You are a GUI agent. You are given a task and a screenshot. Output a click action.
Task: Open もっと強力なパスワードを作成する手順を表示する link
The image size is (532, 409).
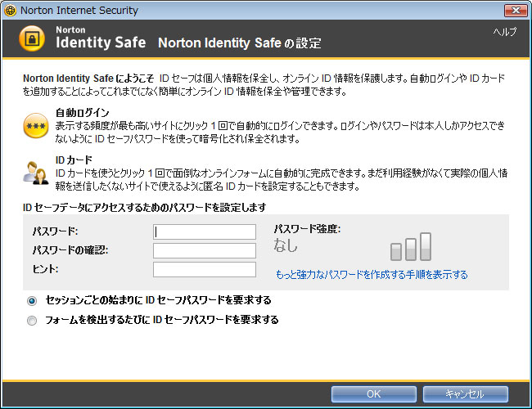pyautogui.click(x=372, y=274)
